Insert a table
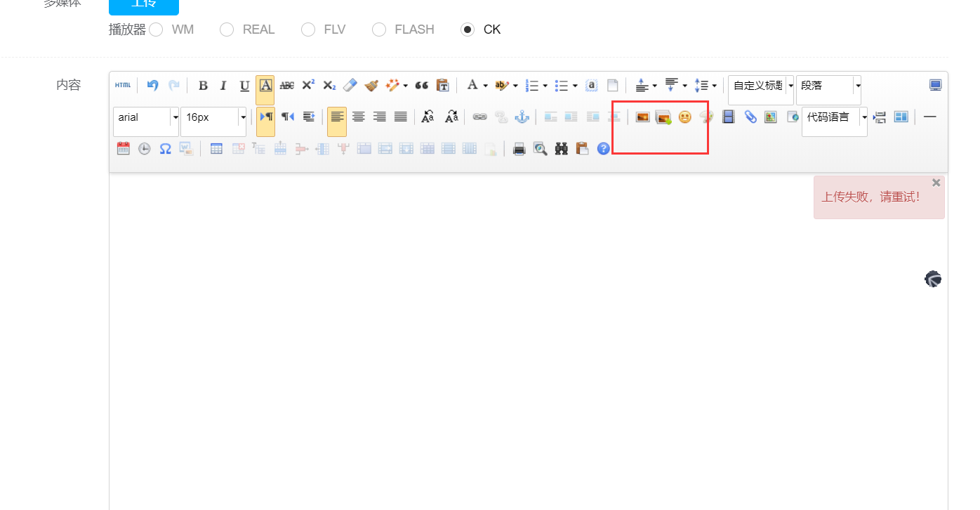 216,148
